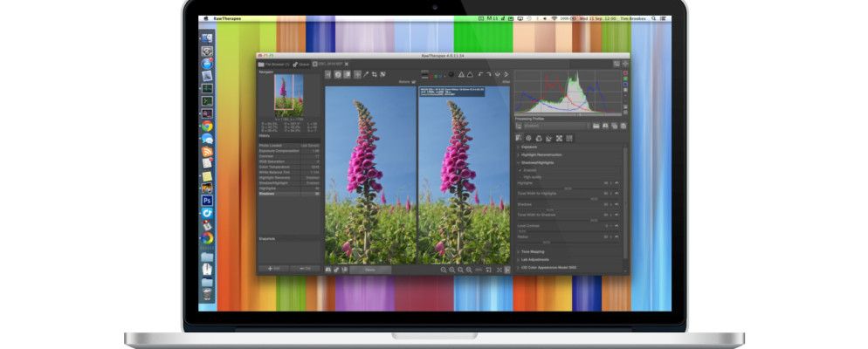The height and width of the screenshot is (349, 868).
Task: Put image in processing queue icon
Action: pos(336,270)
